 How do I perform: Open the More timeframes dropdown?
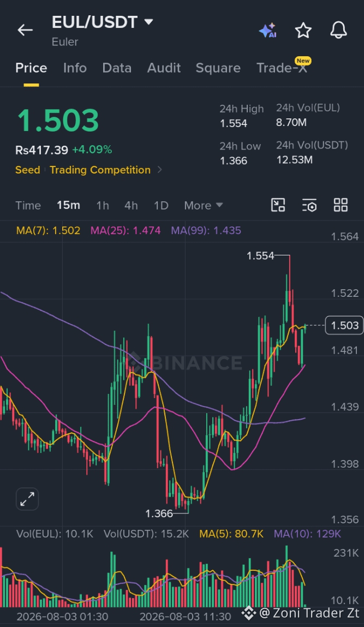tap(203, 206)
